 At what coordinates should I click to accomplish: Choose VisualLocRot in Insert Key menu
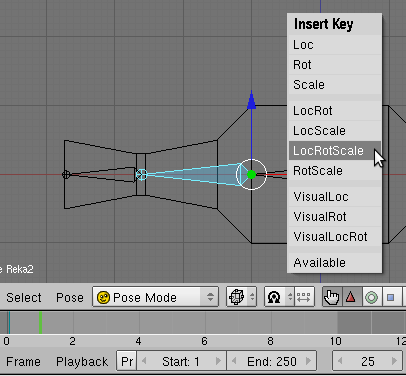click(334, 237)
